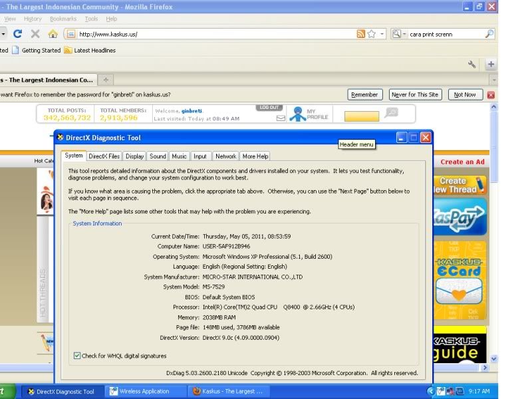Screen dimensions: 532x399
Task: Click the site identity icon before URL
Action: point(70,34)
